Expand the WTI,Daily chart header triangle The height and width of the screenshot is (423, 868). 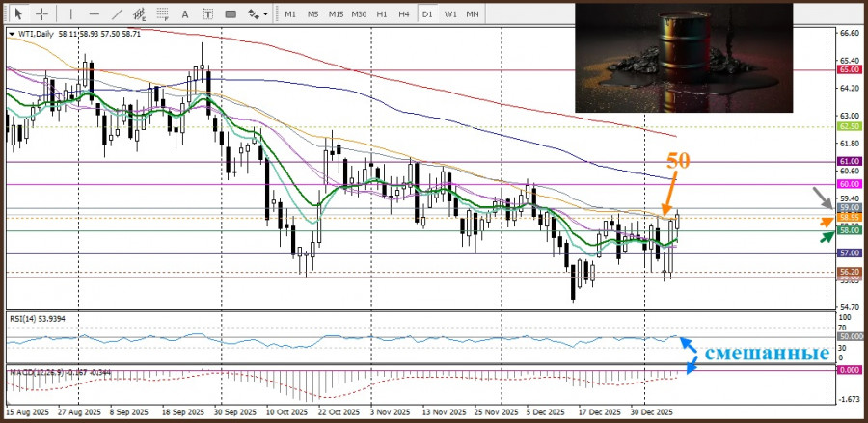(x=12, y=33)
